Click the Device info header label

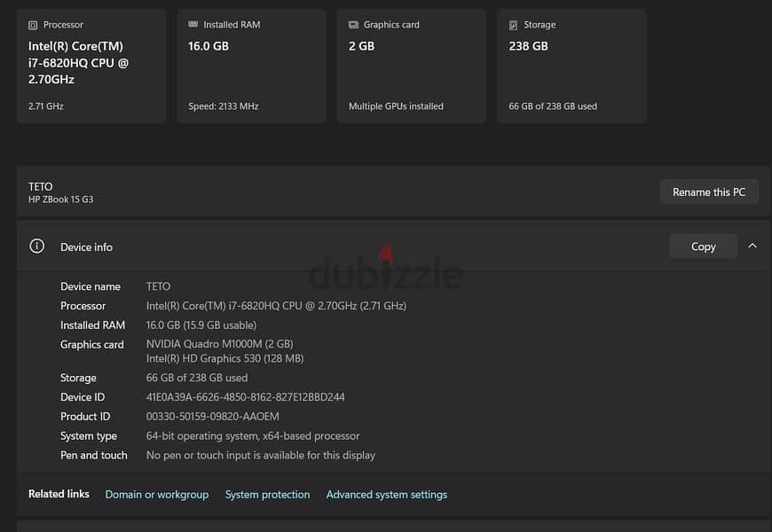tap(86, 247)
